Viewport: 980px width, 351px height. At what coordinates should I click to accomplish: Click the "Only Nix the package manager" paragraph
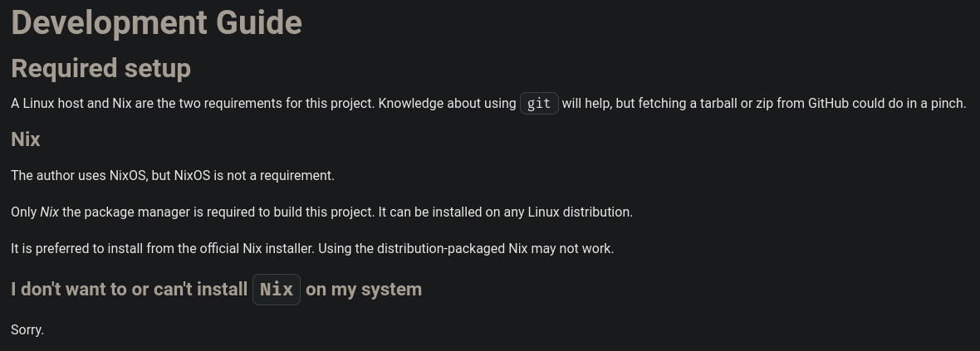coord(322,212)
